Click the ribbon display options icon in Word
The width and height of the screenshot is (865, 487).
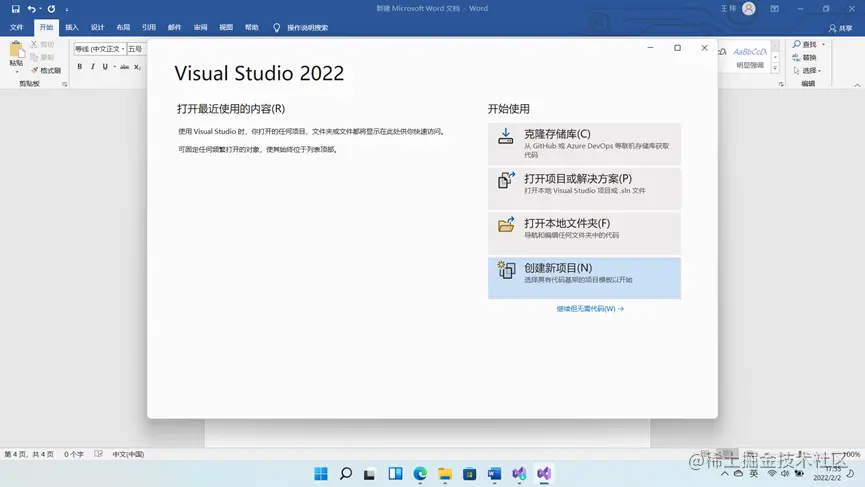pyautogui.click(x=775, y=9)
